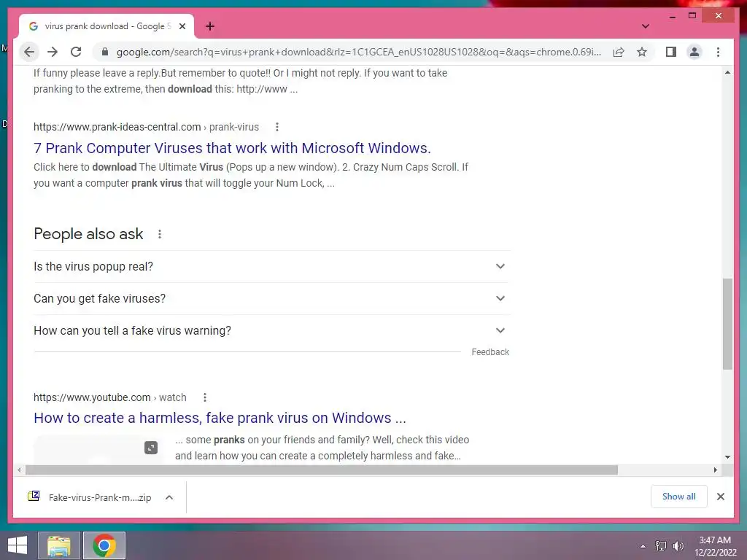The height and width of the screenshot is (560, 747).
Task: Open '7 Prank Computer Viruses' result link
Action: point(232,148)
